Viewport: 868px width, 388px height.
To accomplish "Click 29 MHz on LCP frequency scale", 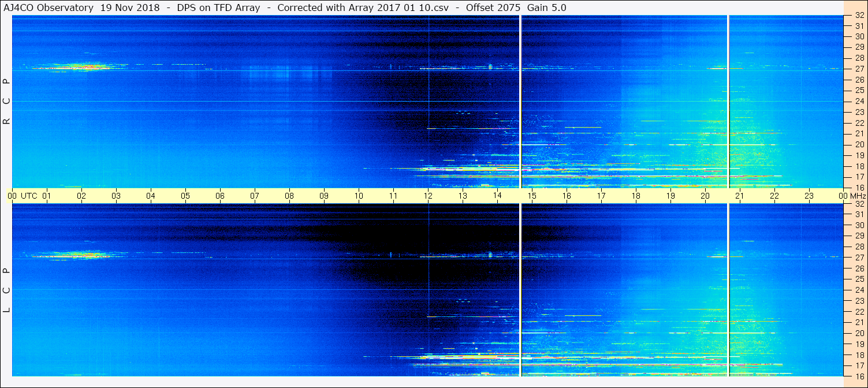I will point(859,236).
